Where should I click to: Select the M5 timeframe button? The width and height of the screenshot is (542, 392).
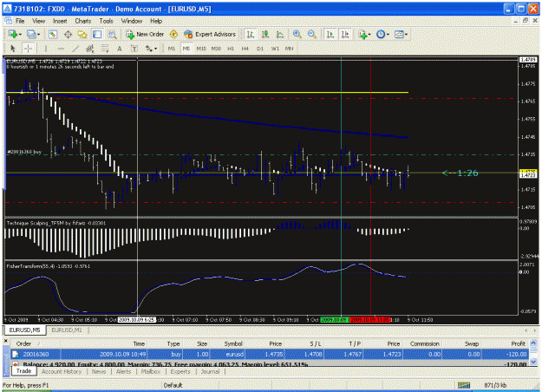186,49
